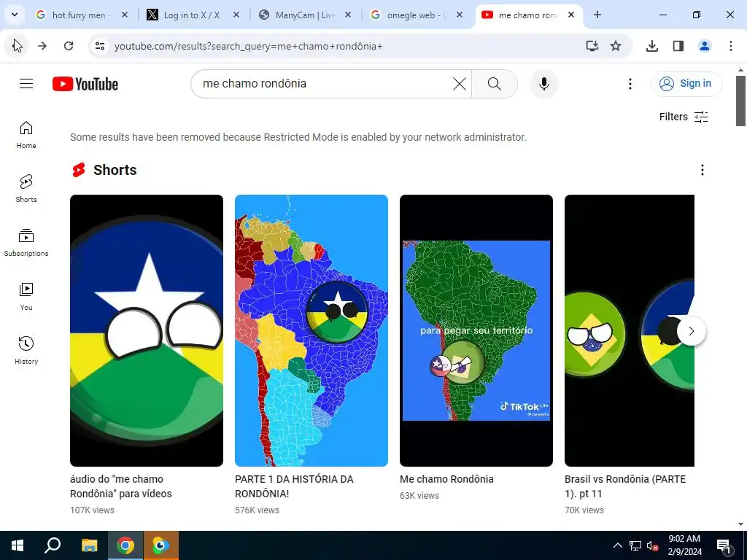The height and width of the screenshot is (560, 747).
Task: Open the YouTube hamburger guide menu
Action: click(26, 84)
